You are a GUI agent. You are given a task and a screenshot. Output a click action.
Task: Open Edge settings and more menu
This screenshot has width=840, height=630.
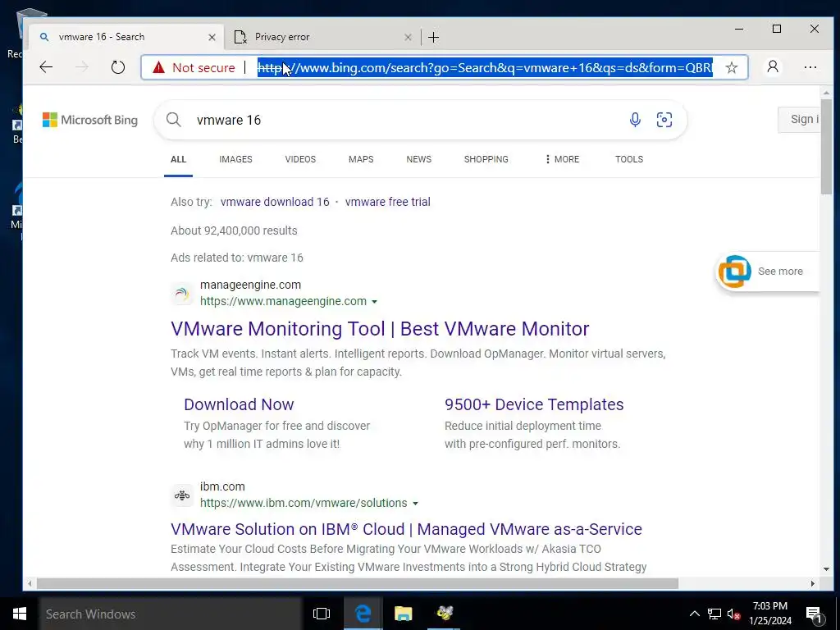[810, 67]
